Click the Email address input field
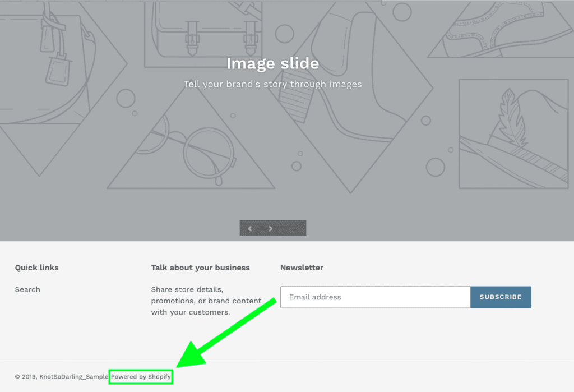 376,297
